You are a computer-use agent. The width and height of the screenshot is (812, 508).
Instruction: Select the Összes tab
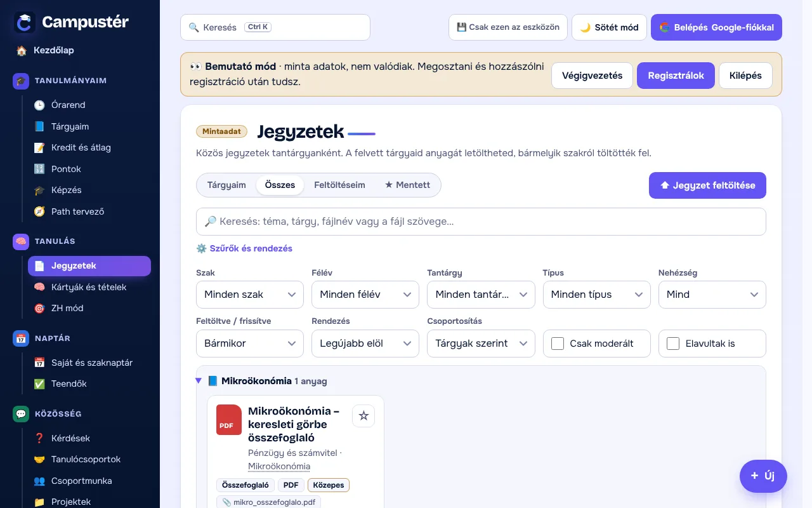[280, 185]
